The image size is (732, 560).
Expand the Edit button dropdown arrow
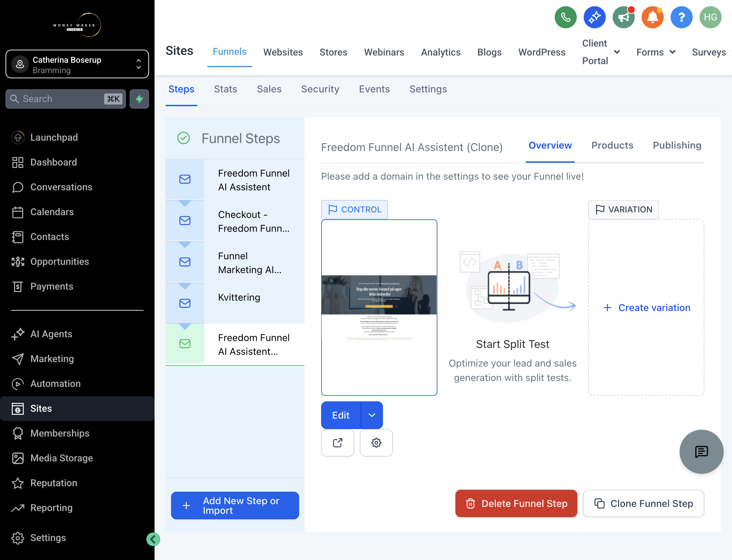tap(372, 415)
